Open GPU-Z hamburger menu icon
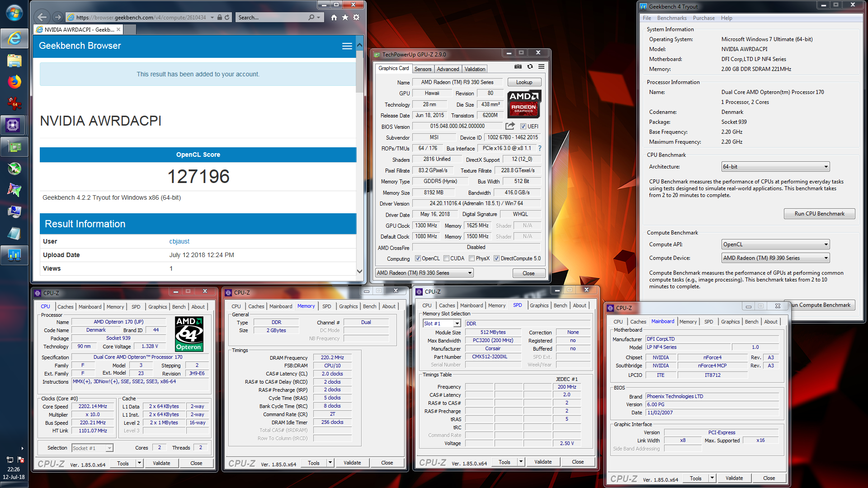 pos(541,67)
